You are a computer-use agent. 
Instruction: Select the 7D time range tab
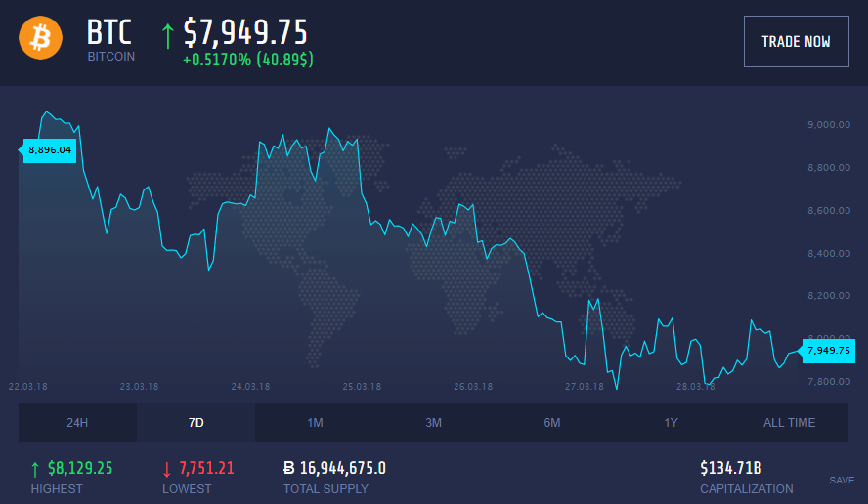[x=195, y=423]
